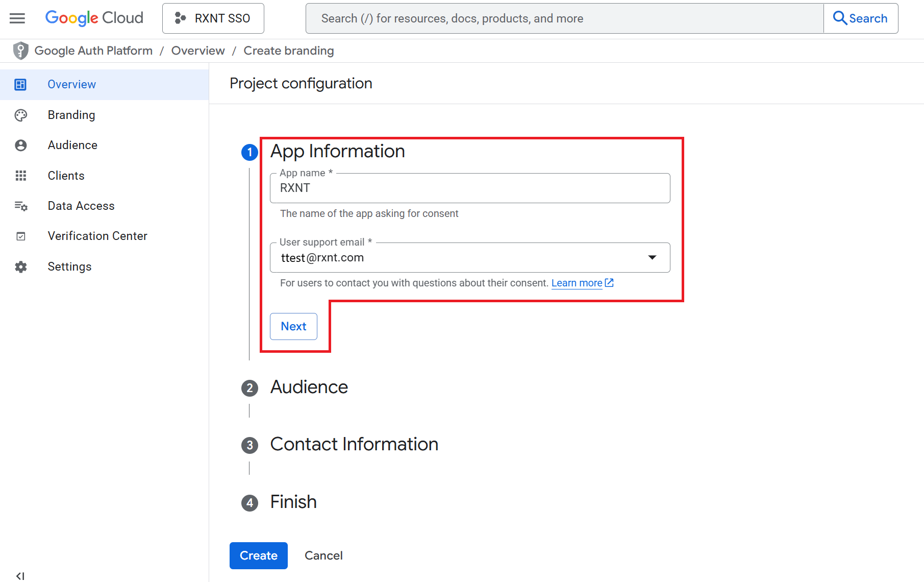Viewport: 924px width, 582px height.
Task: Open the User support email dropdown
Action: pyautogui.click(x=652, y=258)
